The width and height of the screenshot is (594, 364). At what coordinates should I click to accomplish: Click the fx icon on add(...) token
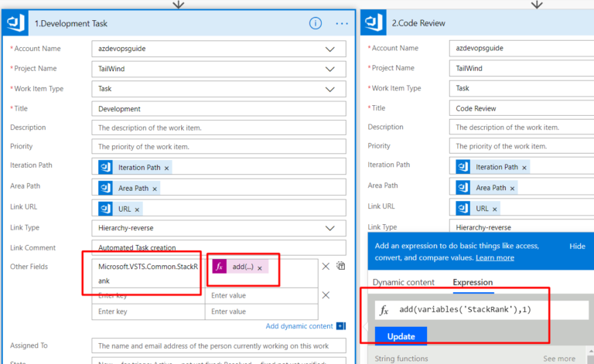tap(219, 267)
